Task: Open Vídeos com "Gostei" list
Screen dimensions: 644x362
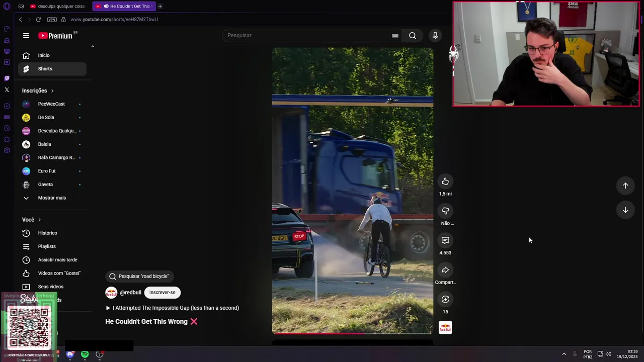Action: (x=52, y=273)
